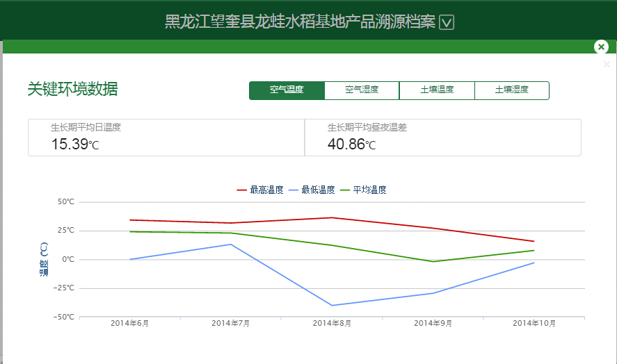Click the 2014年10月 x-axis label
Viewport: 617px width, 364px height.
tap(534, 324)
